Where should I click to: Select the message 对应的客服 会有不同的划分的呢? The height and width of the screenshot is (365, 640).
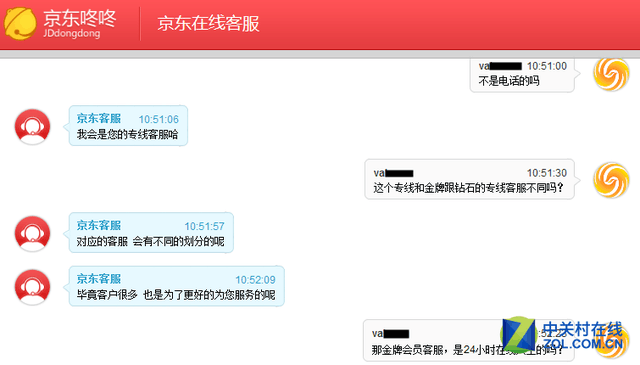(151, 241)
